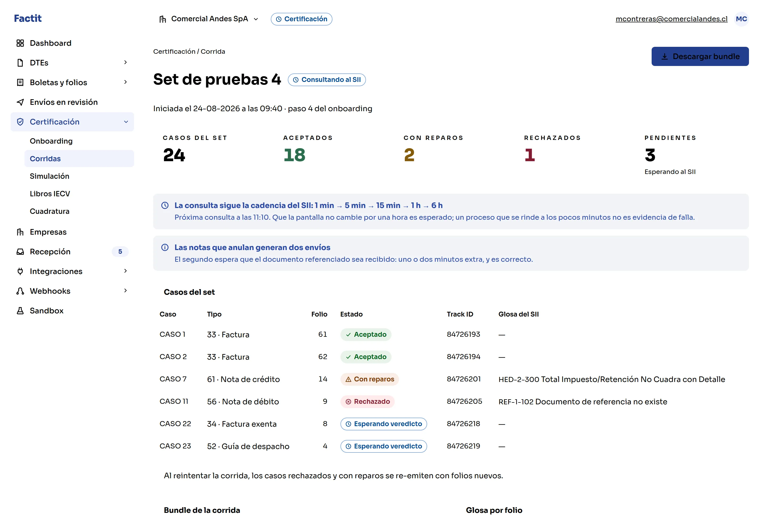Click the glosa 'REF-1-102 Documento de referencia no existe'
Viewport: 766px width, 532px height.
(x=583, y=402)
